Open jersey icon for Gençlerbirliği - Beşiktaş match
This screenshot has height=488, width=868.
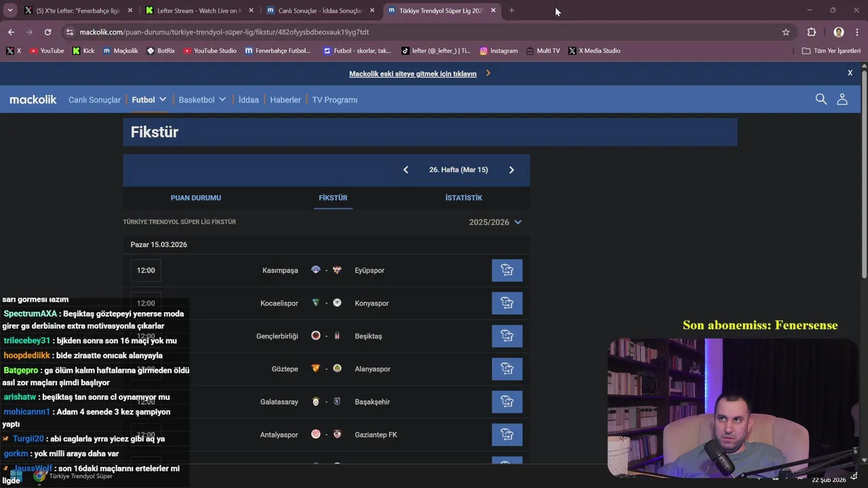click(x=507, y=336)
